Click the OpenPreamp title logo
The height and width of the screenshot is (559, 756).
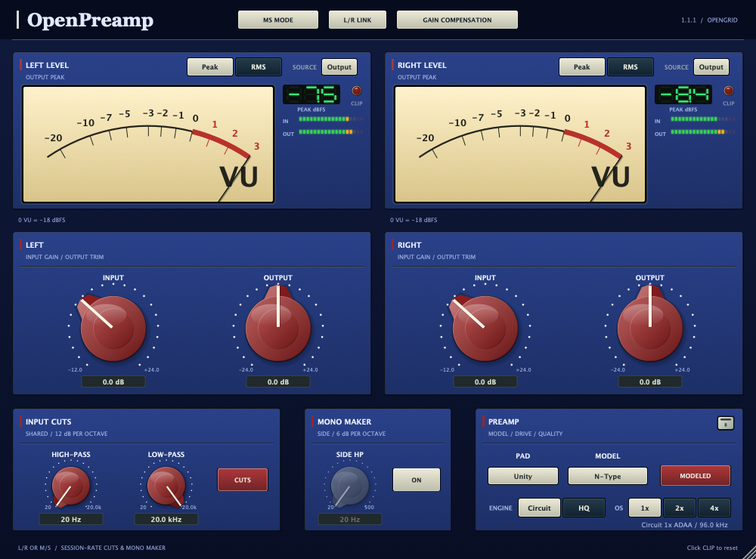90,20
